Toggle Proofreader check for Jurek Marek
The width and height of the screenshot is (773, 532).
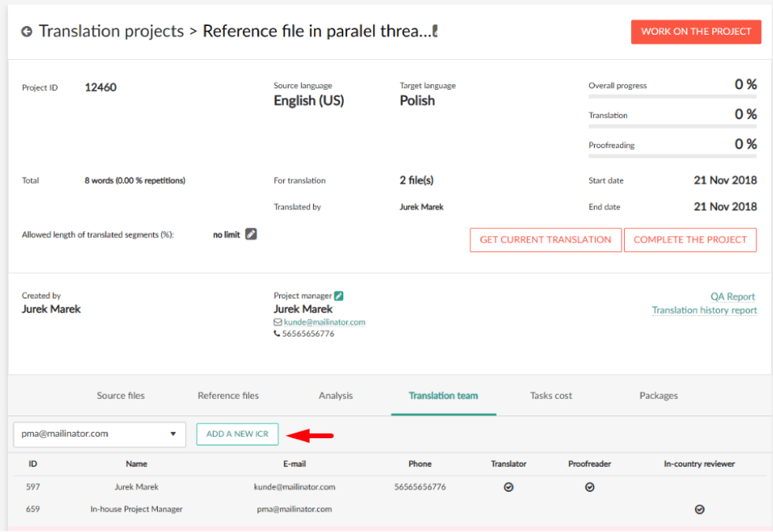coord(590,487)
